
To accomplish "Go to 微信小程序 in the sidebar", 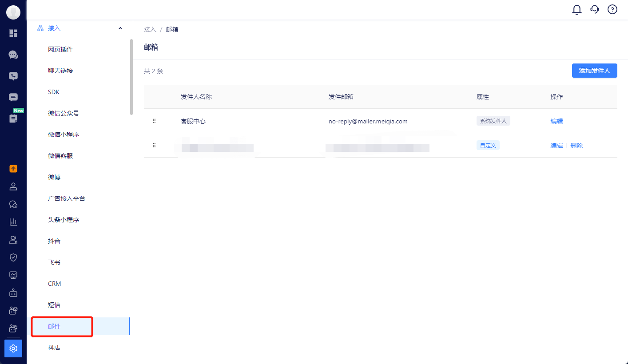I will [64, 135].
